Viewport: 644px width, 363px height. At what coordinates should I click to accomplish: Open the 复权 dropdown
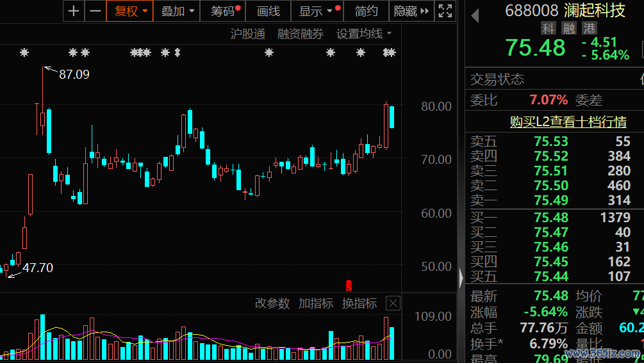pyautogui.click(x=130, y=11)
